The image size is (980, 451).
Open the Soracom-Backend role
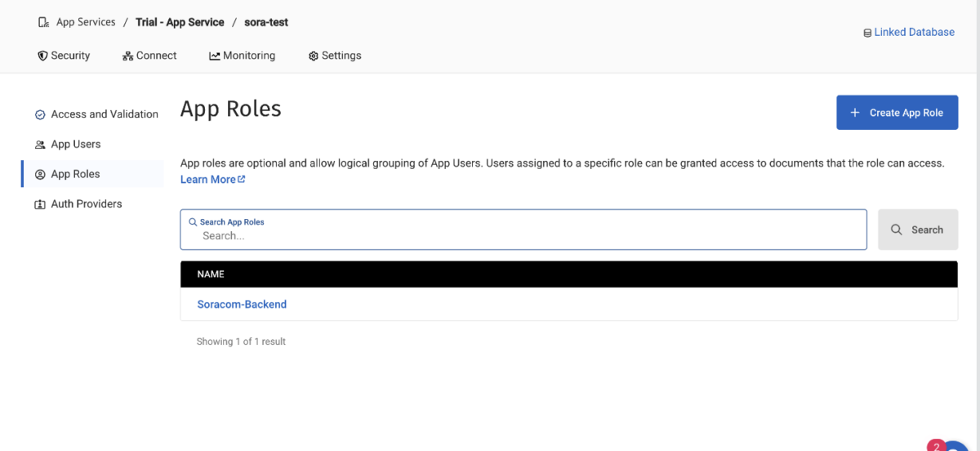pyautogui.click(x=242, y=304)
